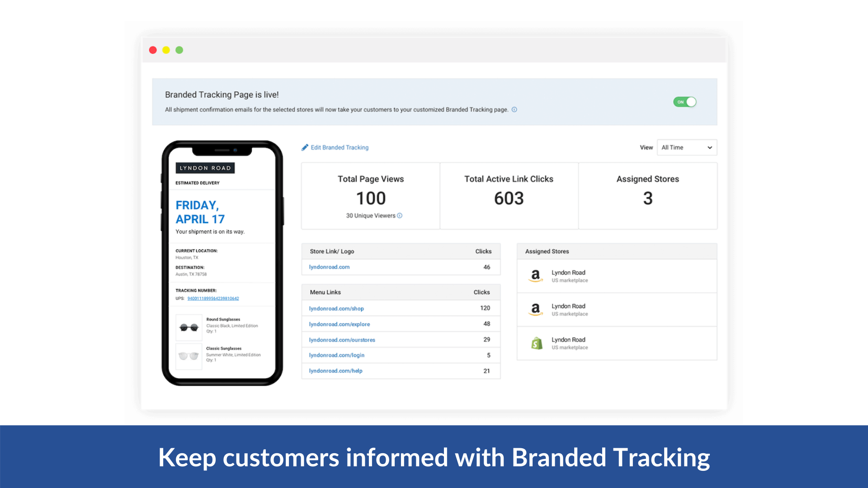The height and width of the screenshot is (488, 868).
Task: Click the lyndonroad.com/shop menu link
Action: pyautogui.click(x=336, y=309)
